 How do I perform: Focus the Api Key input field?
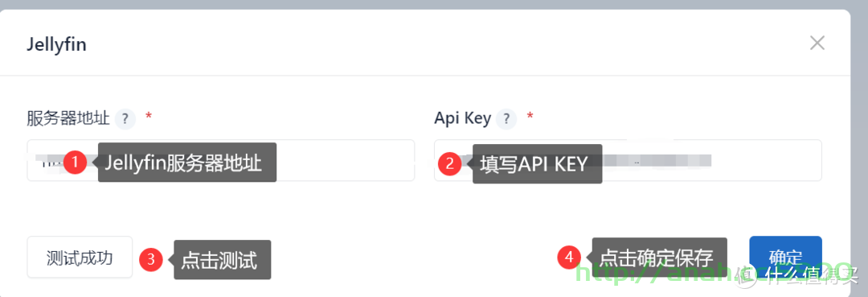click(x=628, y=160)
